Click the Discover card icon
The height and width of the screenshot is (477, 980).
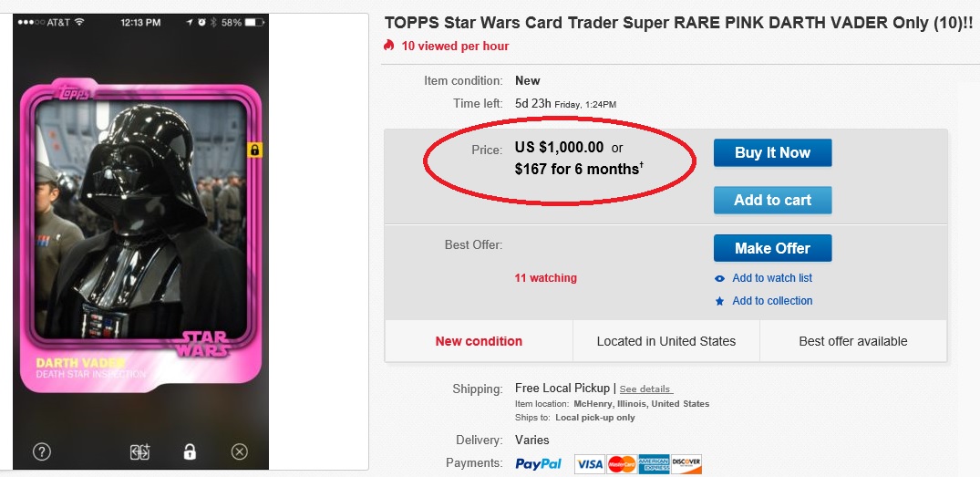686,464
